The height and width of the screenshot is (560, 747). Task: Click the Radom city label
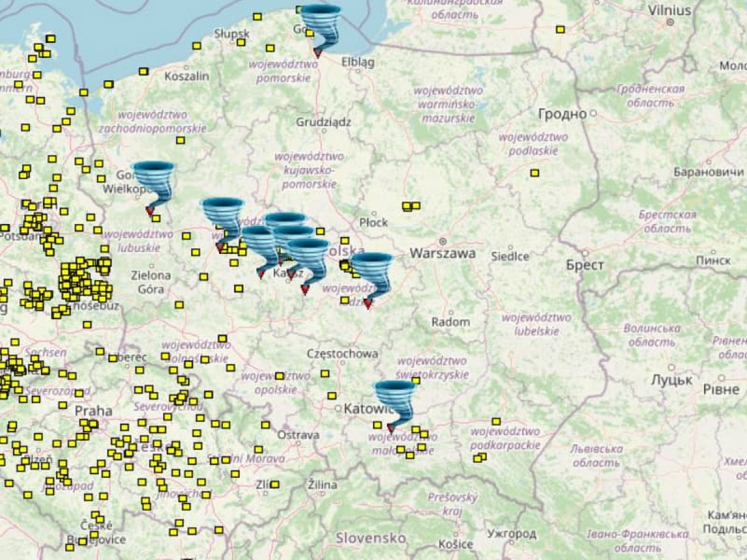pos(451,322)
